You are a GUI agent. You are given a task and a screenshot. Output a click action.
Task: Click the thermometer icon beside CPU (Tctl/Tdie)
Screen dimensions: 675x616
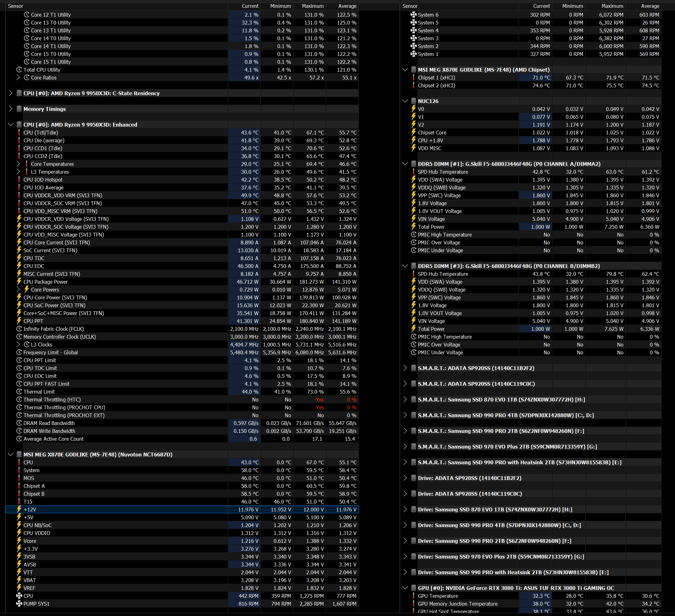19,133
